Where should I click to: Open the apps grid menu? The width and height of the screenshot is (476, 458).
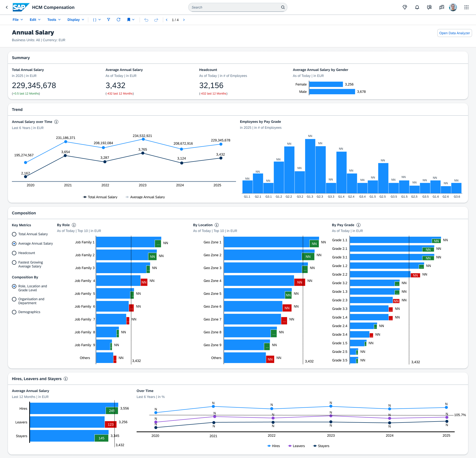[x=466, y=7]
